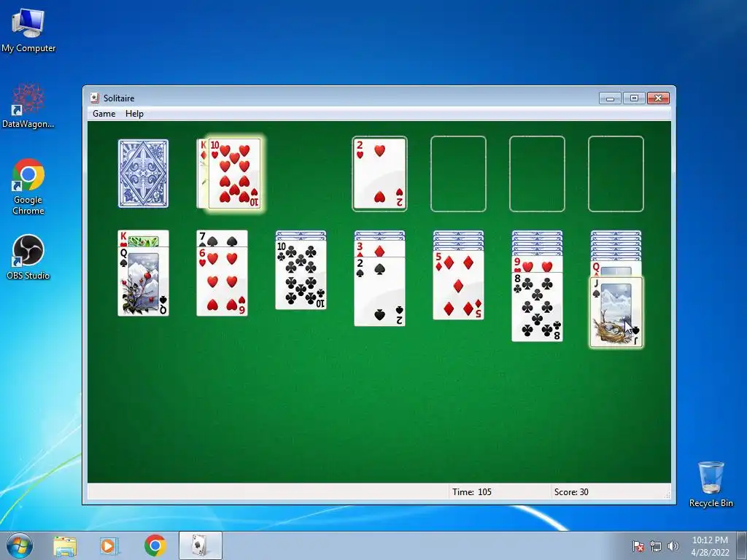Open My Computer desktop icon

pyautogui.click(x=28, y=31)
